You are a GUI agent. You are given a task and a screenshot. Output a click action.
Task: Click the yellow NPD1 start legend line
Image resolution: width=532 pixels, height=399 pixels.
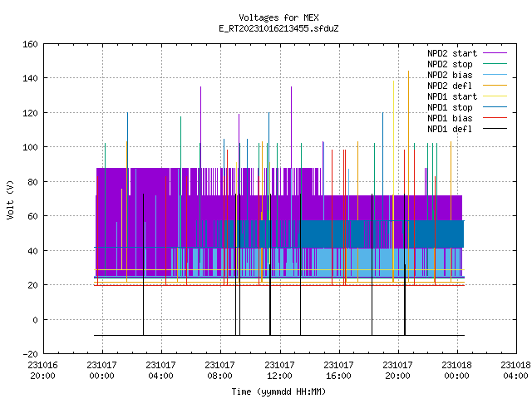point(495,96)
